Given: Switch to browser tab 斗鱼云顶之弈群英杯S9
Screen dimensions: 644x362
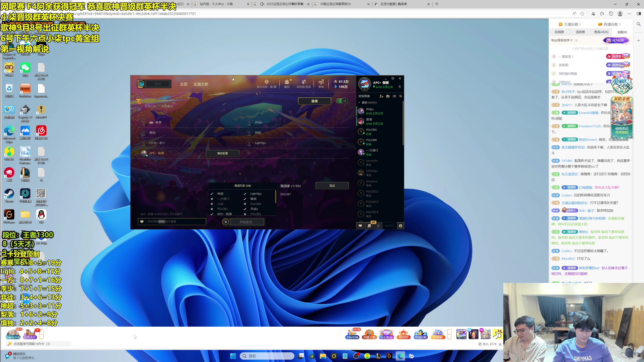Looking at the screenshot, I should point(342,4).
